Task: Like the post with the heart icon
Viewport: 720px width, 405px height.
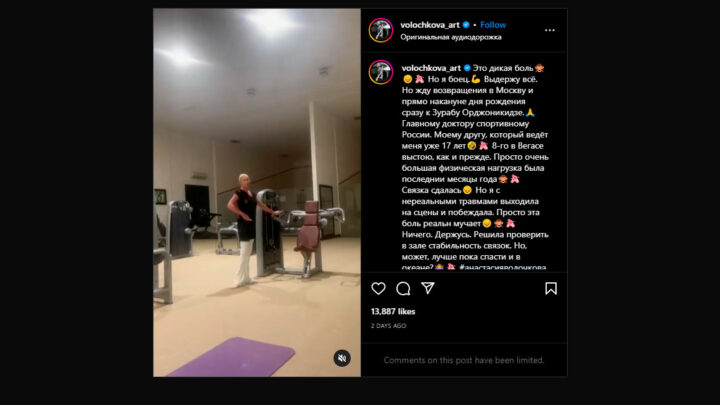Action: pos(378,288)
